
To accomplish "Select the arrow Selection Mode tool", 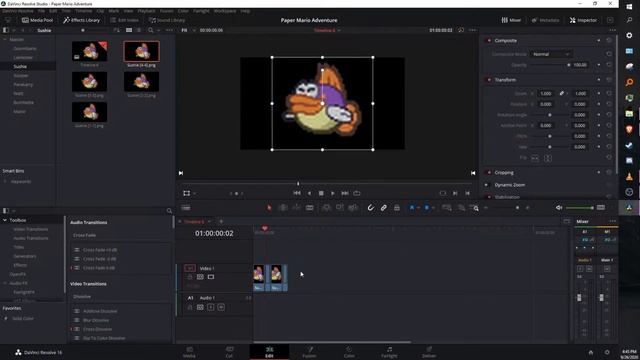I will 269,208.
